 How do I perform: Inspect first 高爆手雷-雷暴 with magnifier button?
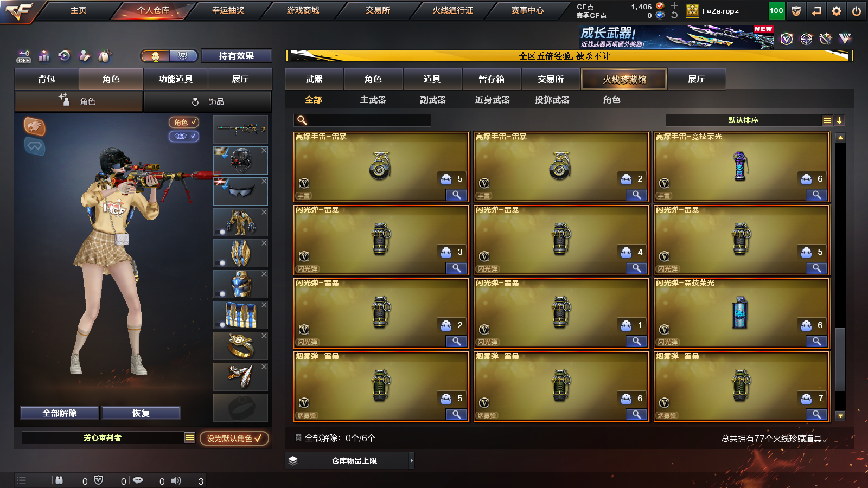point(456,195)
